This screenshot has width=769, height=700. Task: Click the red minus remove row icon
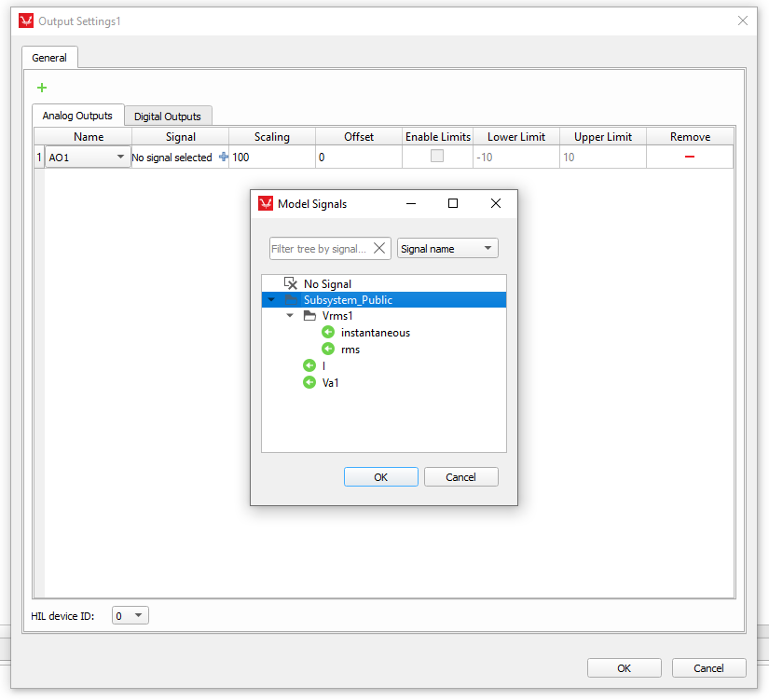click(690, 158)
